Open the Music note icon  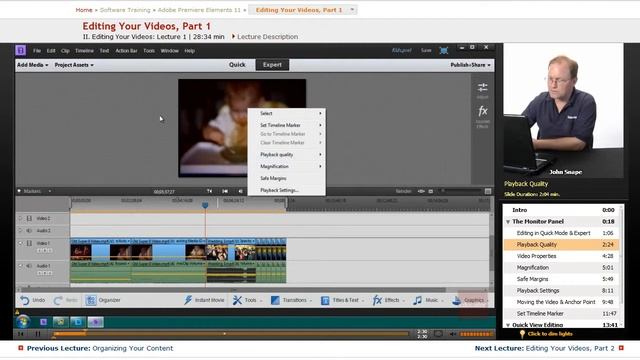point(417,300)
